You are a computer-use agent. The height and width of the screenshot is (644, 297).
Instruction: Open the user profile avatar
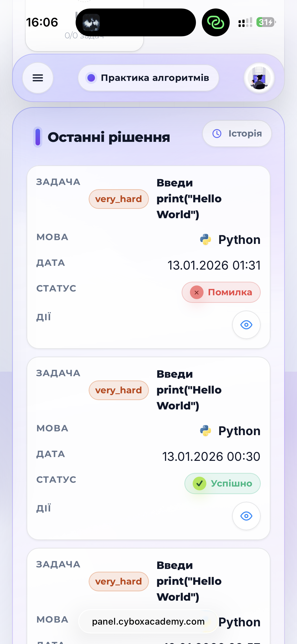click(259, 78)
